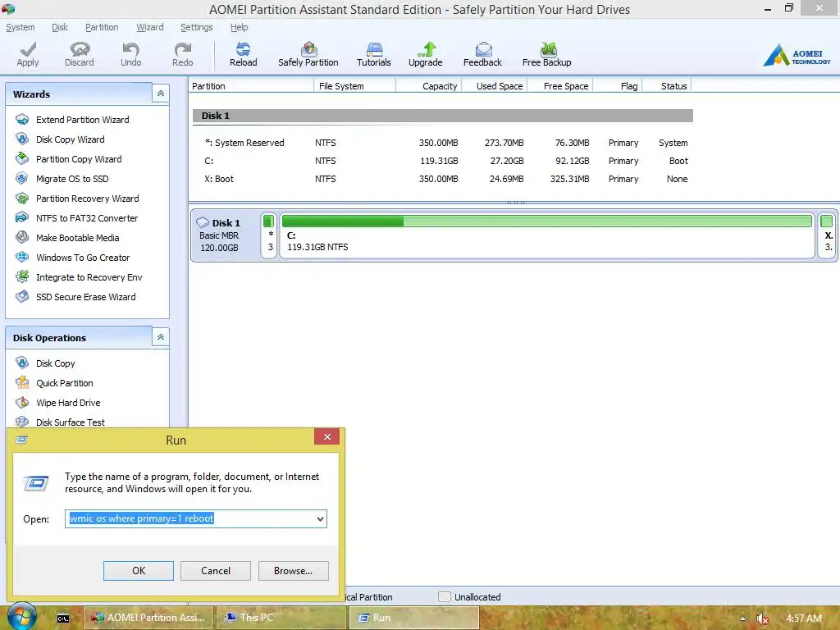840x630 pixels.
Task: Click the Discard toolbar icon
Action: tap(80, 55)
